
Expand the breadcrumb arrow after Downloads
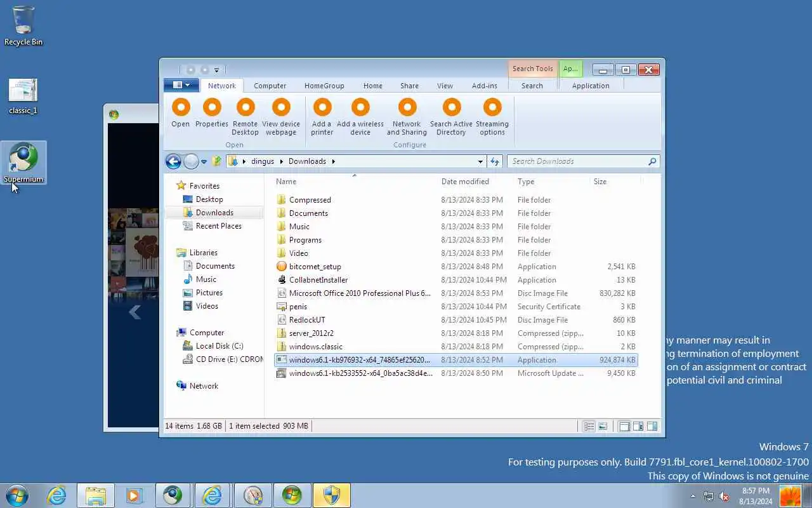click(333, 161)
